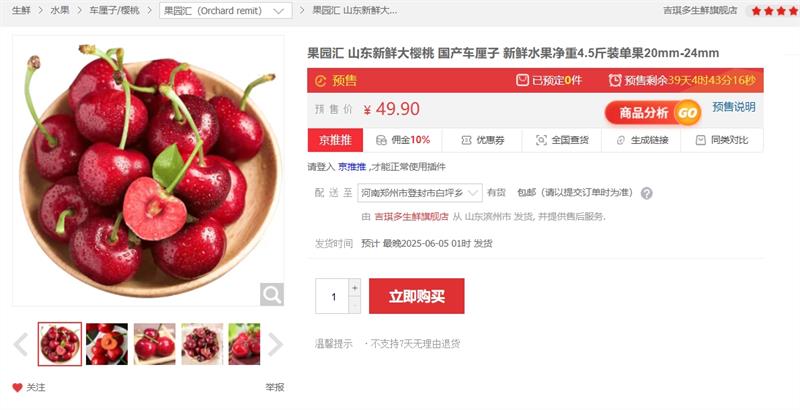The height and width of the screenshot is (410, 800).
Task: Click 生成链接 to generate link
Action: (x=641, y=140)
